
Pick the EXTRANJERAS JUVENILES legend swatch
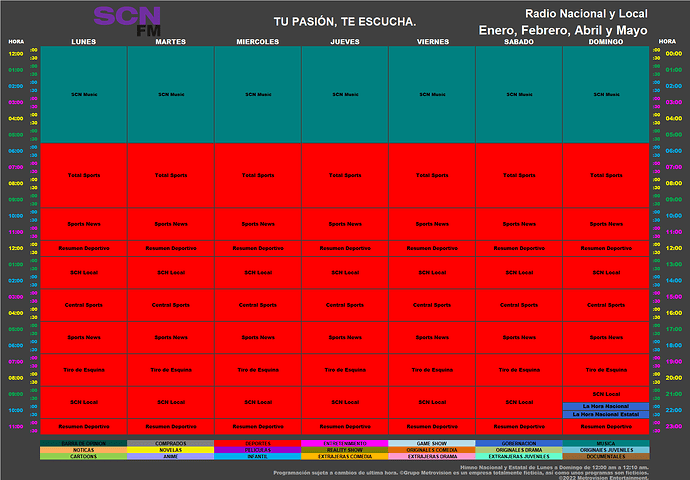[x=519, y=457]
